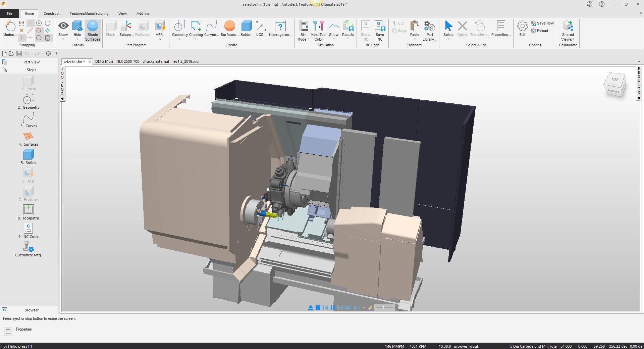The height and width of the screenshot is (349, 644).
Task: Close the selector.fm document tab
Action: coord(90,62)
